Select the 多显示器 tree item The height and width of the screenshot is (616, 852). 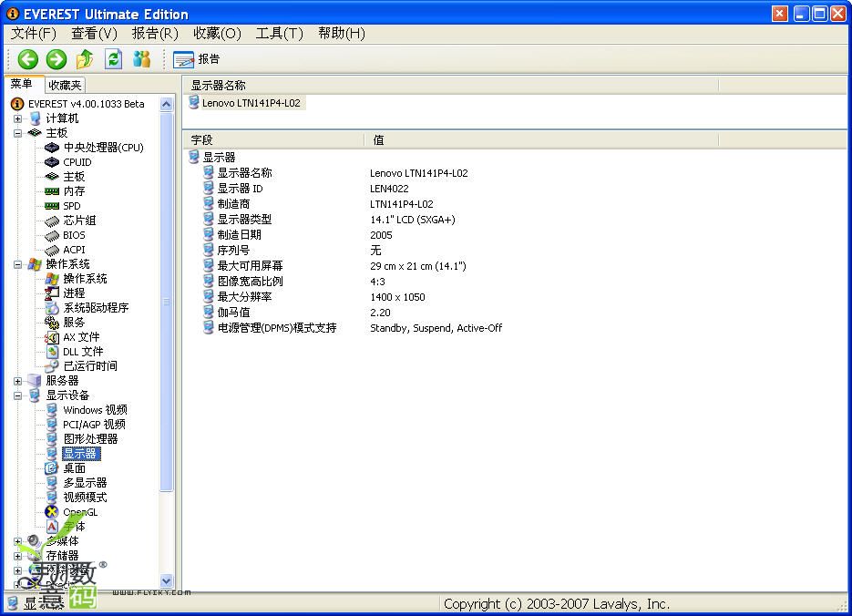coord(85,483)
